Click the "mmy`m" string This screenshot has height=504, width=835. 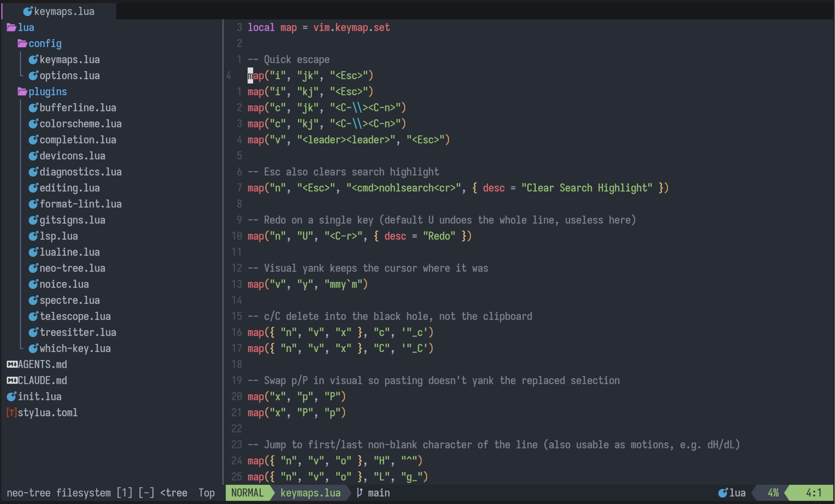344,284
